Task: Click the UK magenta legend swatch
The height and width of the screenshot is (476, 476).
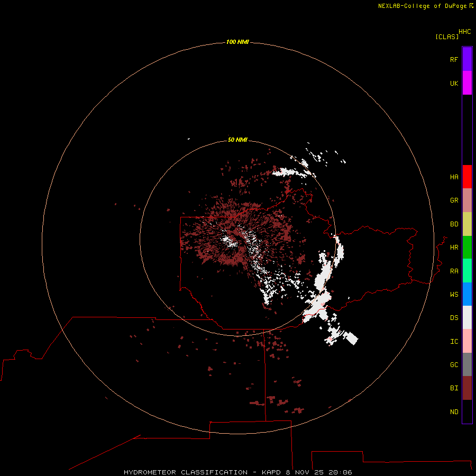Action: tap(467, 83)
